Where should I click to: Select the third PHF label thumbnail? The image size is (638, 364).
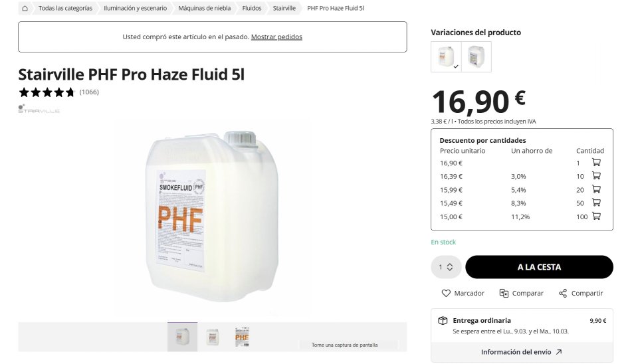242,337
